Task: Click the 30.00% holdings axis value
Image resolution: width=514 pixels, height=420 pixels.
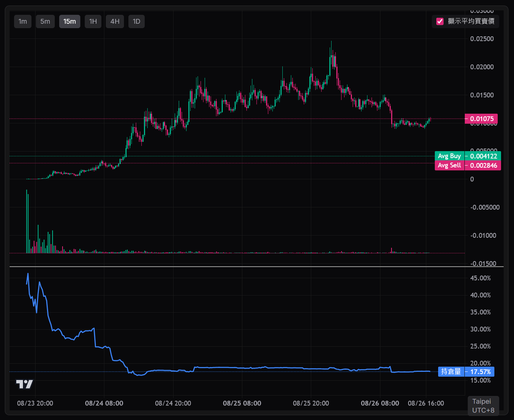Action: pyautogui.click(x=481, y=330)
